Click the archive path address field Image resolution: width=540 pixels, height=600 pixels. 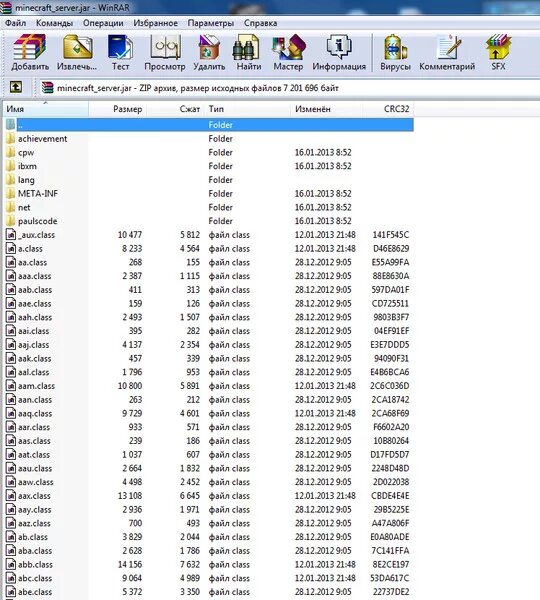coord(289,88)
